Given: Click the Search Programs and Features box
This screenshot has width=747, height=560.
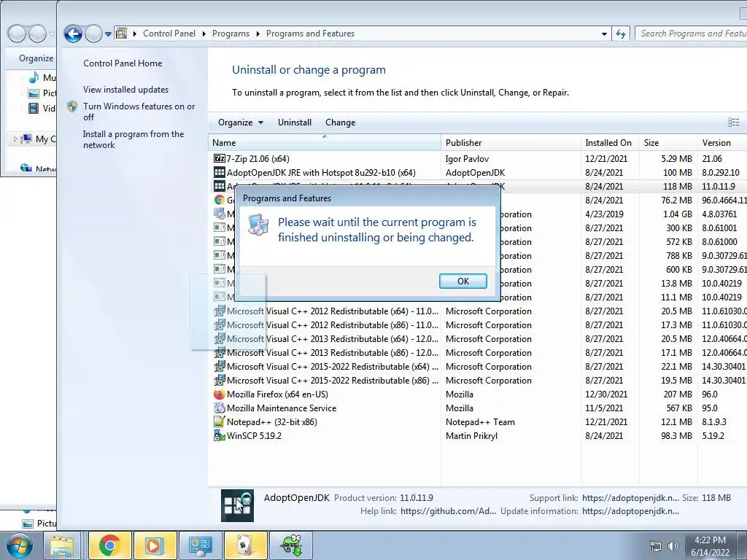Looking at the screenshot, I should pyautogui.click(x=691, y=34).
